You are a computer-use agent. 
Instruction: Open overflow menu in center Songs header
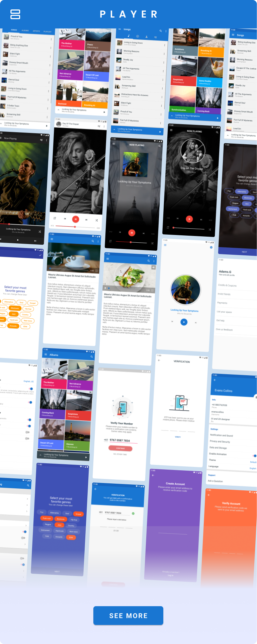point(166,31)
